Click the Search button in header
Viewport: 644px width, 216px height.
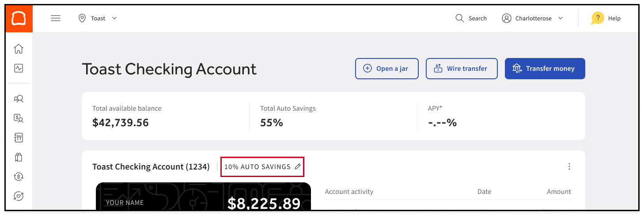click(471, 19)
